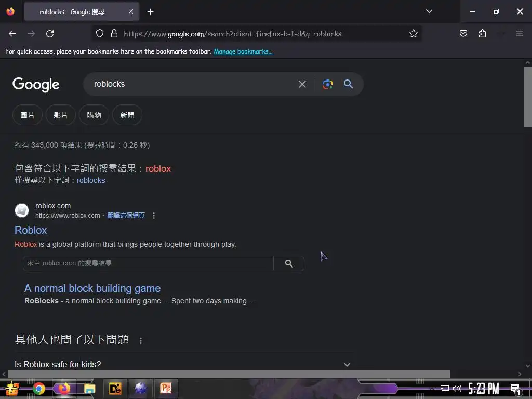Search by image with Google Lens

(327, 84)
